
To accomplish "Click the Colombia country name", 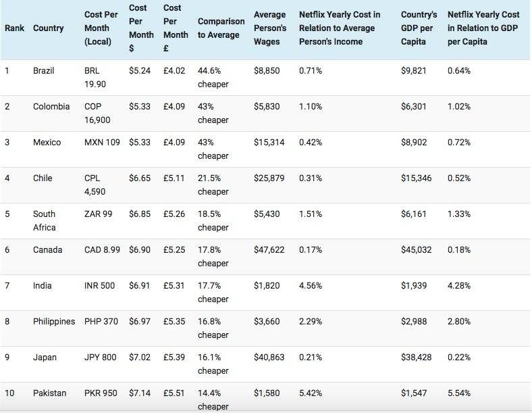I will click(x=51, y=107).
